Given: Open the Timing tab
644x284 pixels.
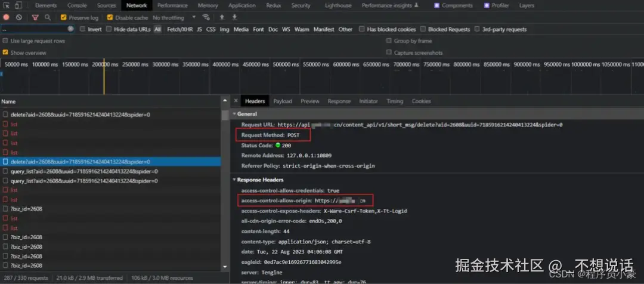Looking at the screenshot, I should pyautogui.click(x=395, y=101).
